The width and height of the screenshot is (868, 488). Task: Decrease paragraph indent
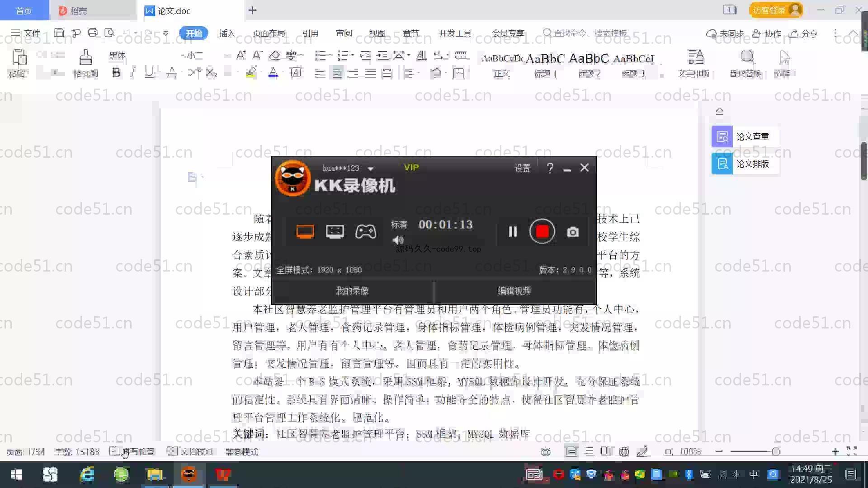point(365,55)
